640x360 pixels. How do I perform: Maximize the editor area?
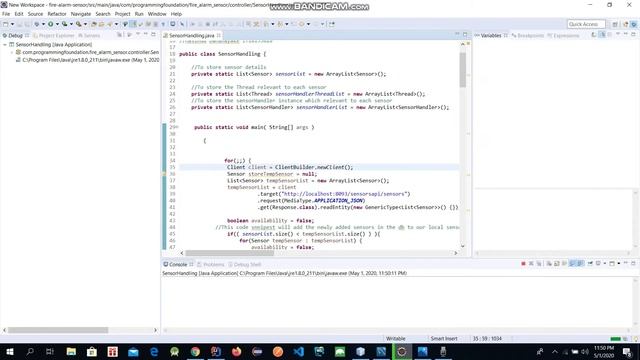pyautogui.click(x=465, y=34)
